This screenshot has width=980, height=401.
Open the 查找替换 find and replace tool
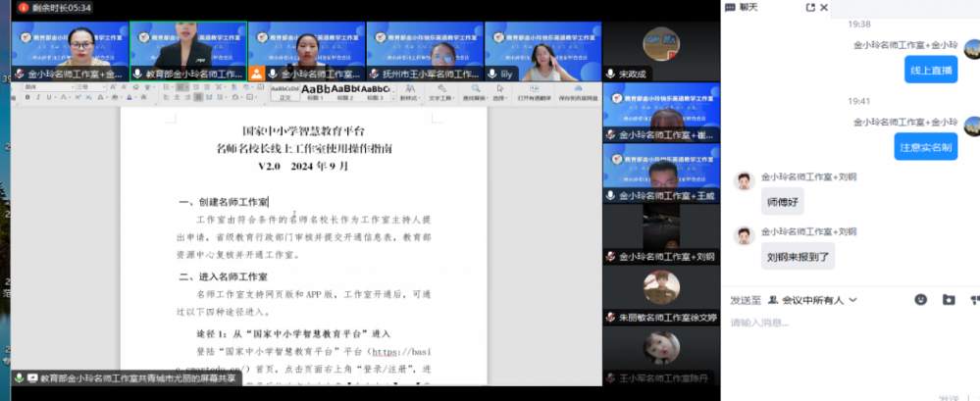[476, 92]
